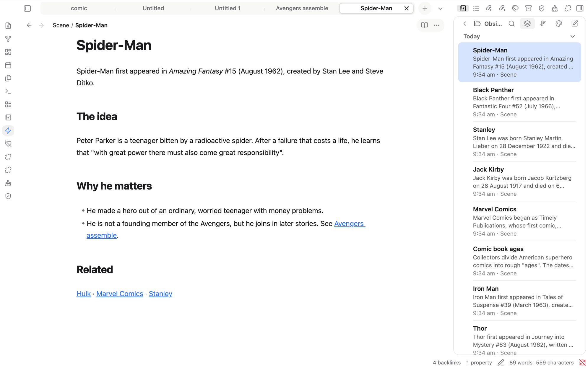Toggle the red sync status icon
The height and width of the screenshot is (369, 588).
pyautogui.click(x=582, y=363)
